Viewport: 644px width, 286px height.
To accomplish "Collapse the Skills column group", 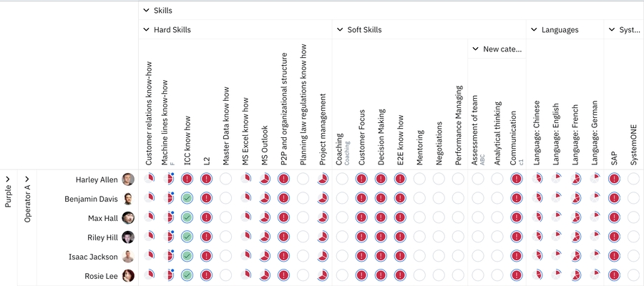I will 147,11.
